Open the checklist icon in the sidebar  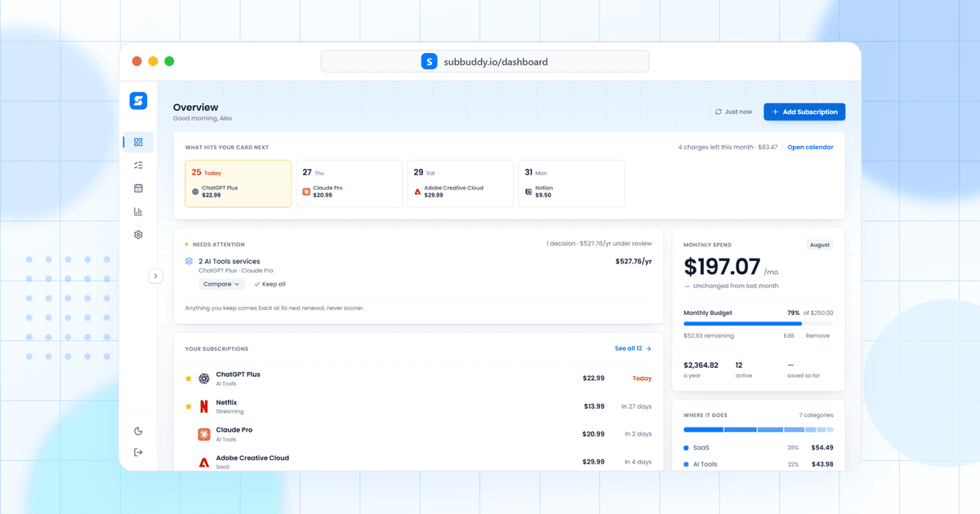click(138, 165)
